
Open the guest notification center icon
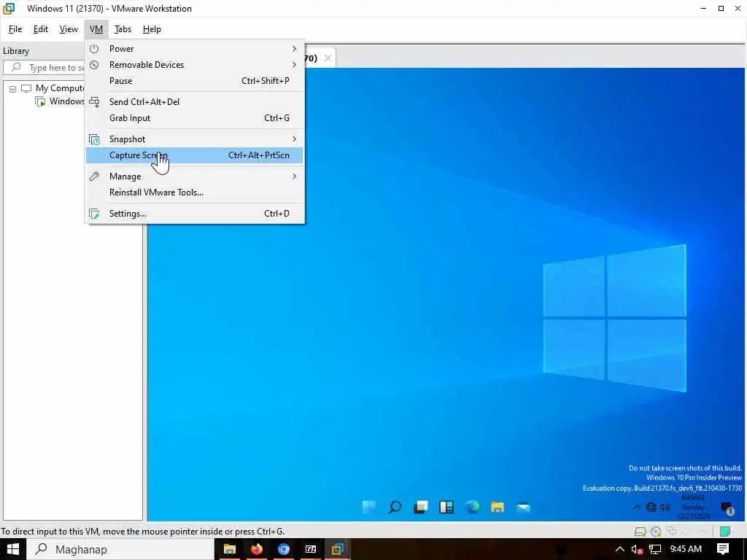point(727,508)
